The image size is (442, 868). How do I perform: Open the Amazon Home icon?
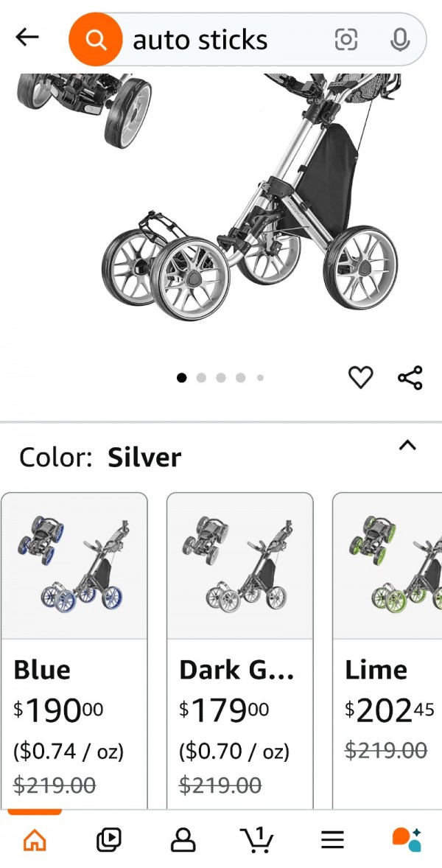point(35,839)
